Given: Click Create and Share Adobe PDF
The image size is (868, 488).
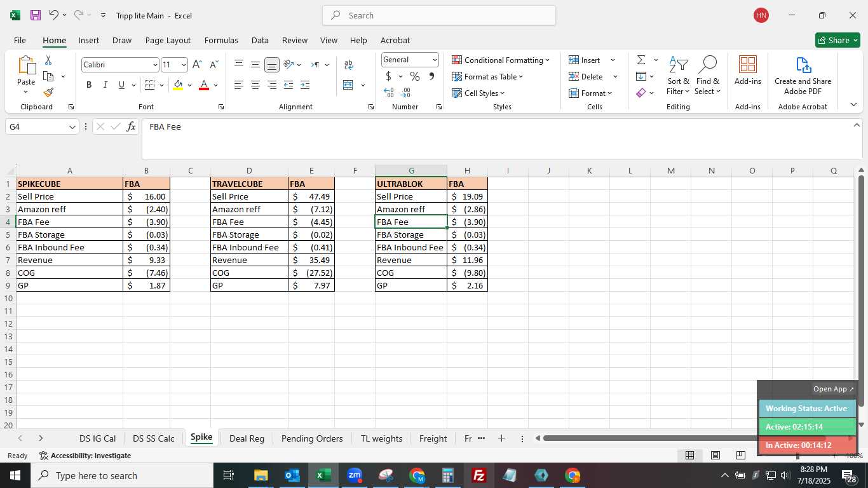Looking at the screenshot, I should coord(803,76).
